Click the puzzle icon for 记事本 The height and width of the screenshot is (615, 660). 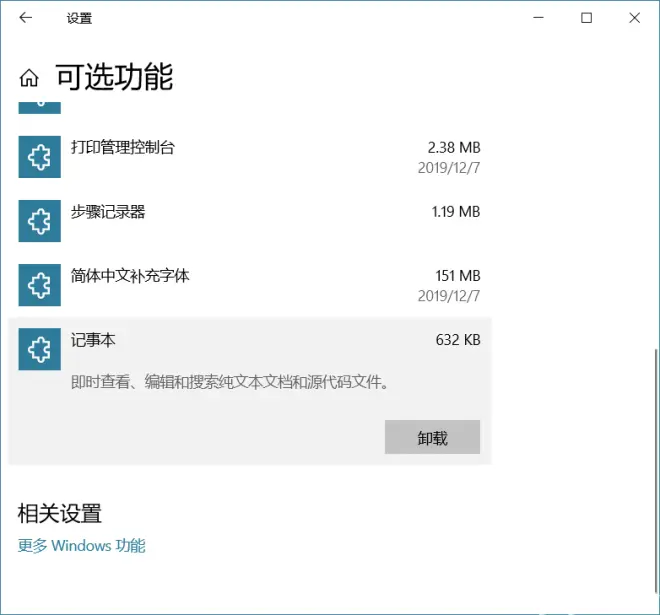(x=40, y=349)
